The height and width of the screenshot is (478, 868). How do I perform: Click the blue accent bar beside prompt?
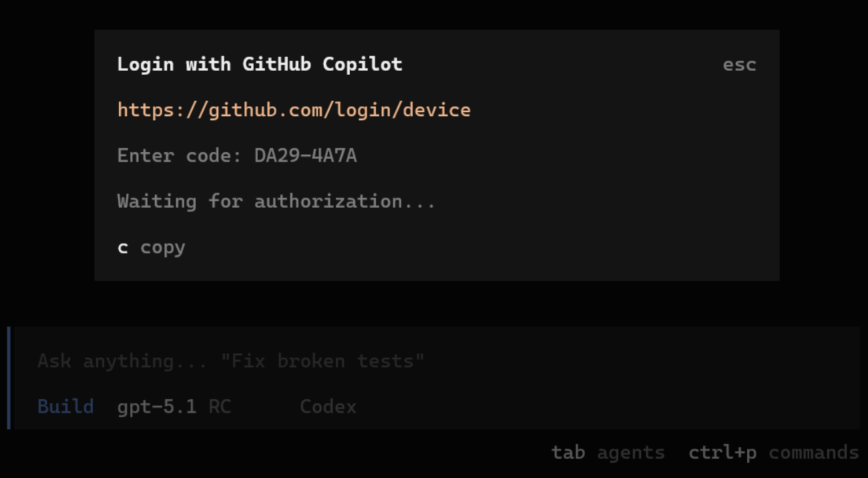pyautogui.click(x=9, y=378)
